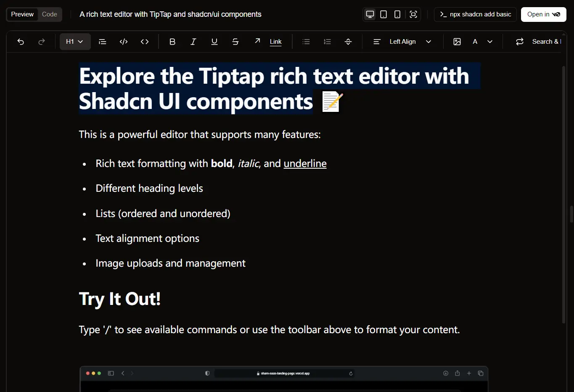Toggle underline formatting
Screen dimensions: 574x392
[x=214, y=42]
